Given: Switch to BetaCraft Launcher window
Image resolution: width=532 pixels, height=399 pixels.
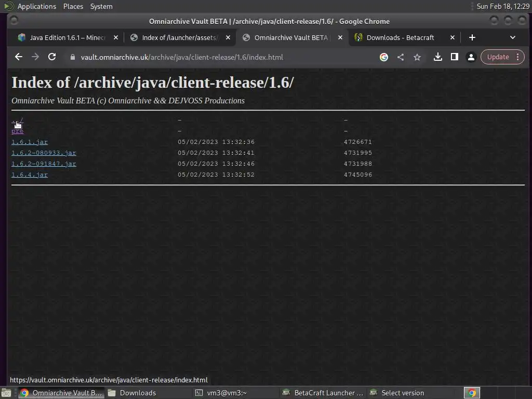Looking at the screenshot, I should (x=323, y=393).
